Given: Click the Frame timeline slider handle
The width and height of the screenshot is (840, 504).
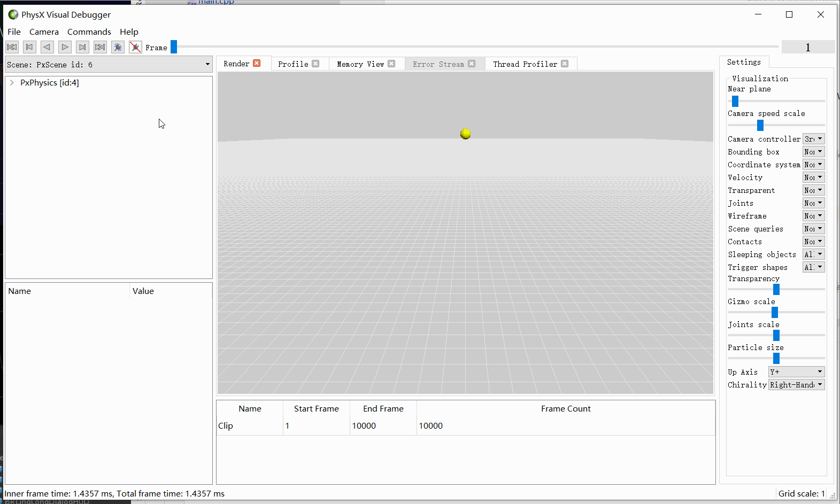Looking at the screenshot, I should (174, 47).
